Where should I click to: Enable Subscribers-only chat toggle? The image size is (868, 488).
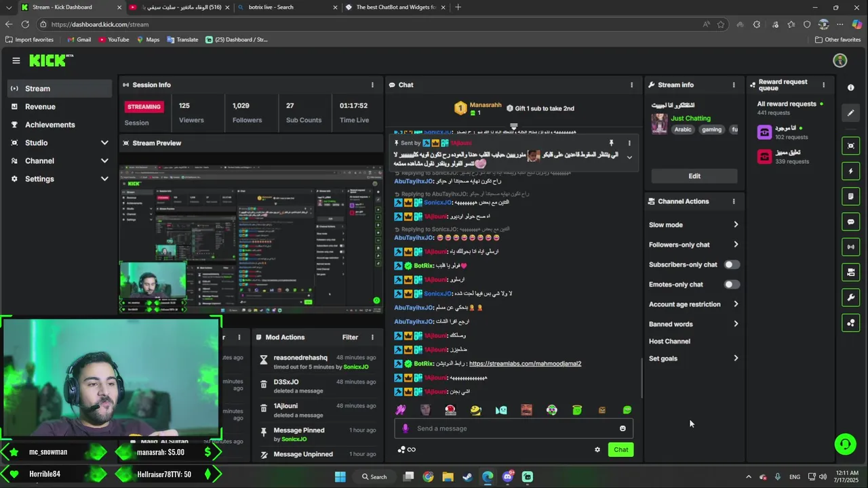pyautogui.click(x=731, y=264)
